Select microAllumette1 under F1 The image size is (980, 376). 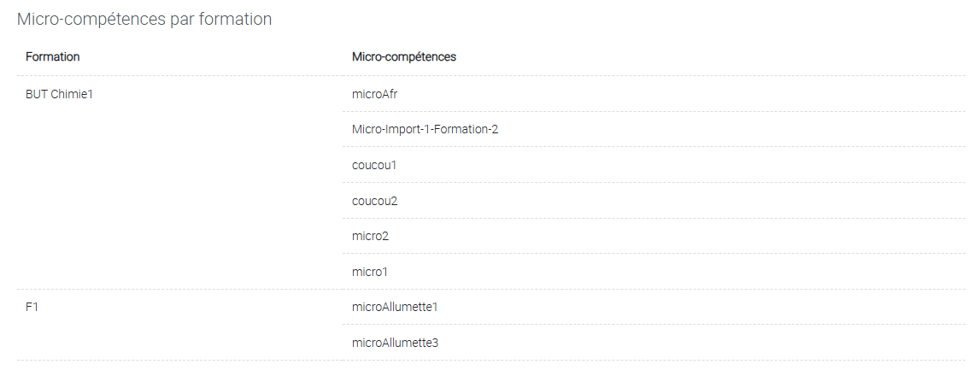395,307
